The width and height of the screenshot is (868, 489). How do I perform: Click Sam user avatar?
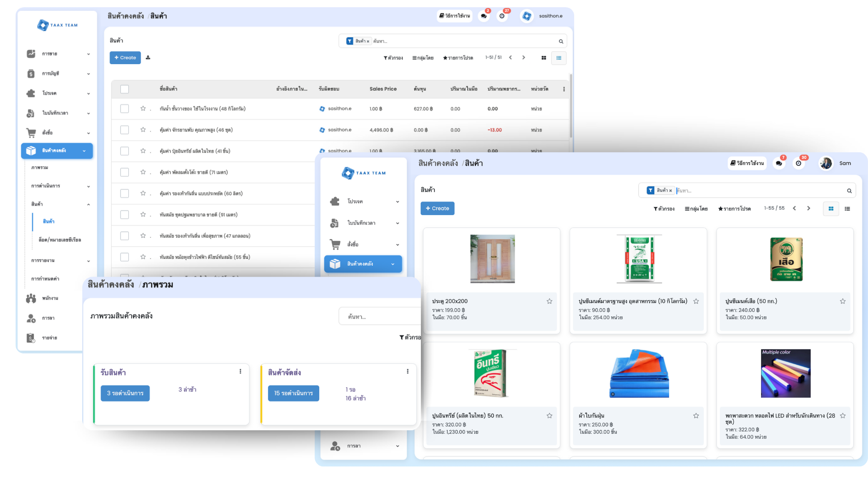click(826, 163)
